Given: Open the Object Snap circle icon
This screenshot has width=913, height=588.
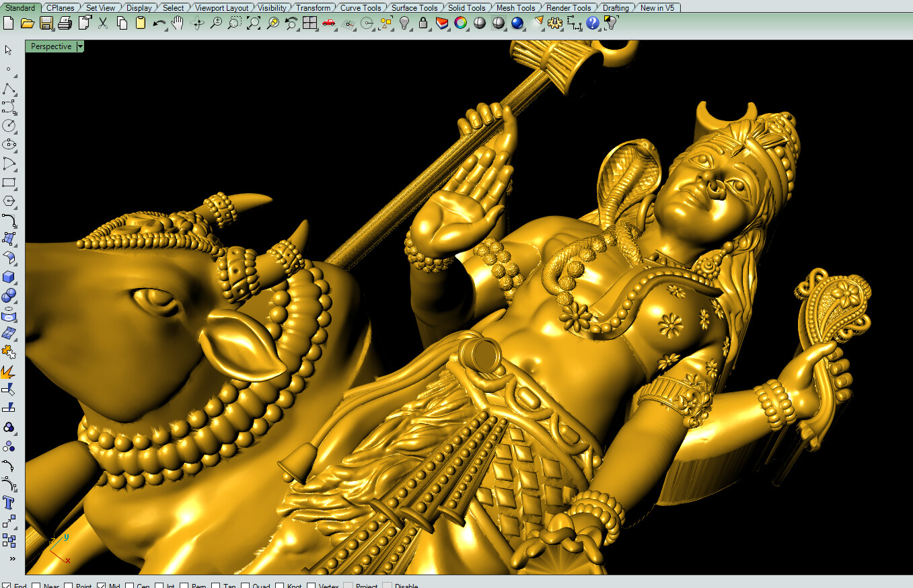Looking at the screenshot, I should coord(367,24).
